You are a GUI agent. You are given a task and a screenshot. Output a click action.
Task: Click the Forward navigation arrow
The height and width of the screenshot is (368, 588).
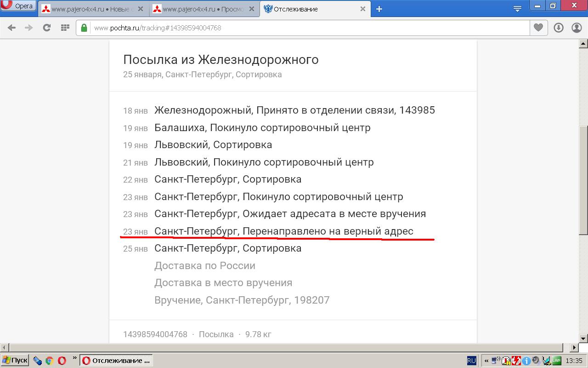click(x=28, y=28)
